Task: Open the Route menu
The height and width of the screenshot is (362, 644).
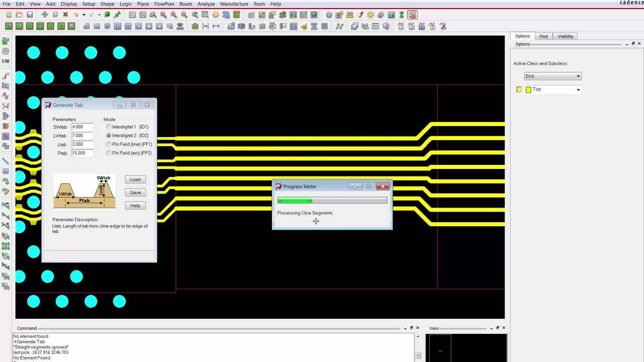Action: (186, 4)
